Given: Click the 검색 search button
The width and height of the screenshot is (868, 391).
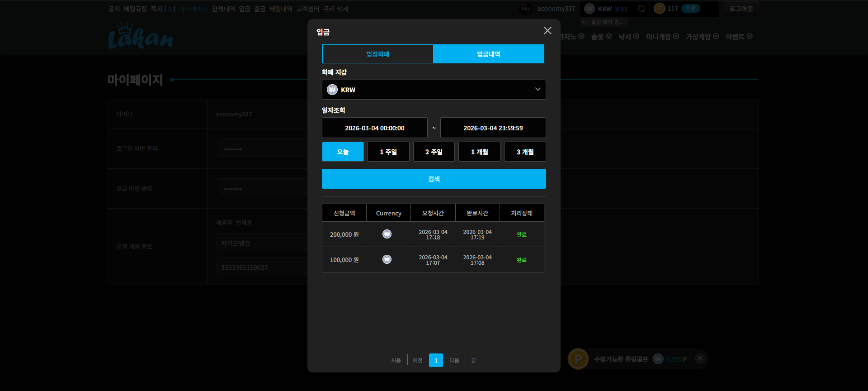Looking at the screenshot, I should coord(434,179).
